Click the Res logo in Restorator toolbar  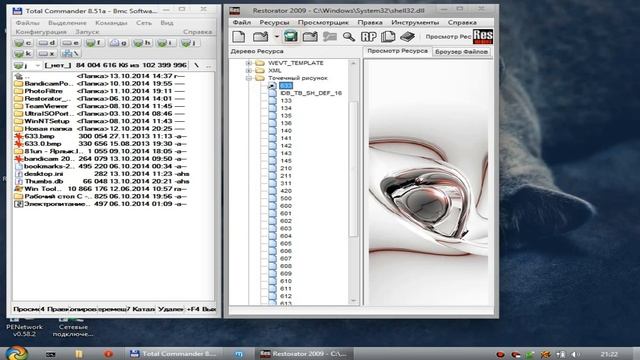tap(483, 36)
